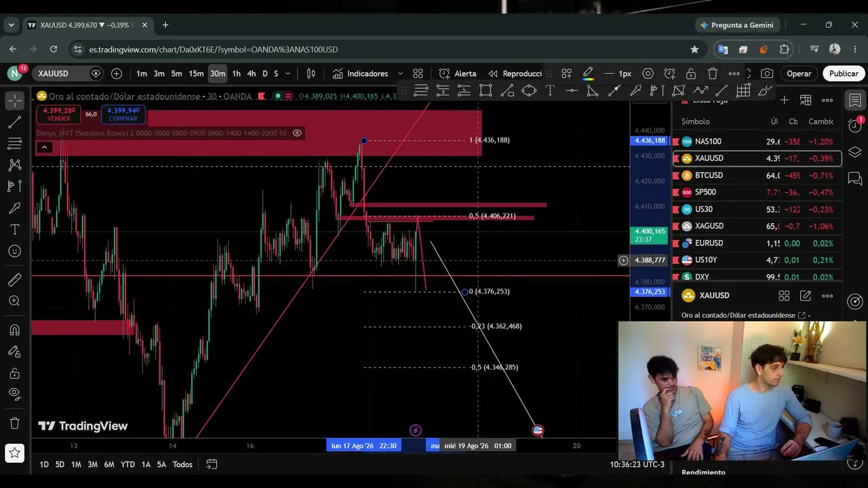The image size is (868, 488).
Task: Click the user profile avatar N
Action: click(14, 73)
